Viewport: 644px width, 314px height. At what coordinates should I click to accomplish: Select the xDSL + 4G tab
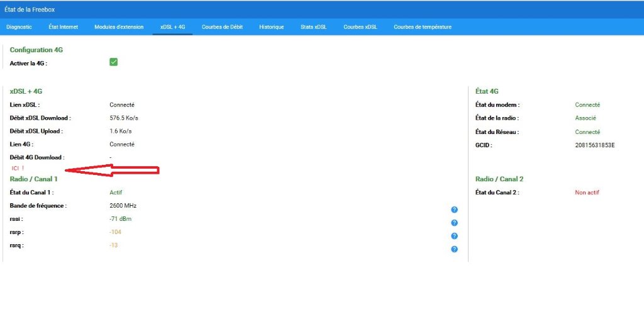pyautogui.click(x=173, y=27)
